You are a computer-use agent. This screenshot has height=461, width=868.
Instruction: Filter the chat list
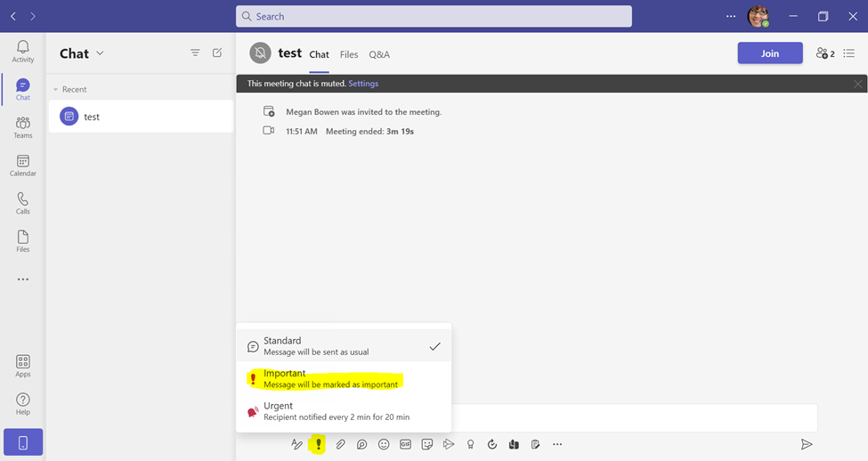tap(195, 53)
